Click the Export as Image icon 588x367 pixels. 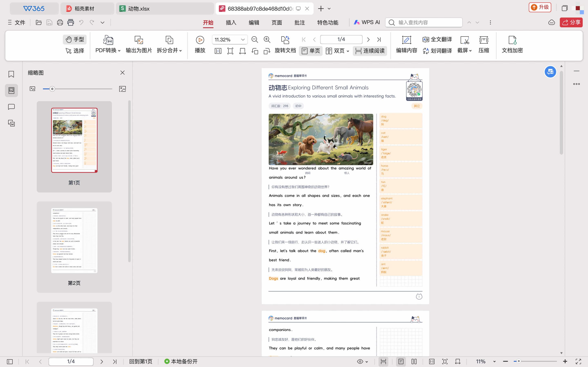[x=138, y=40]
